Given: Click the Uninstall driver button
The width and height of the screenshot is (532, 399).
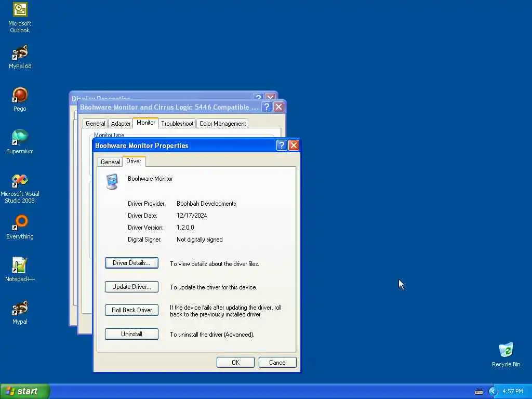Looking at the screenshot, I should 131,334.
